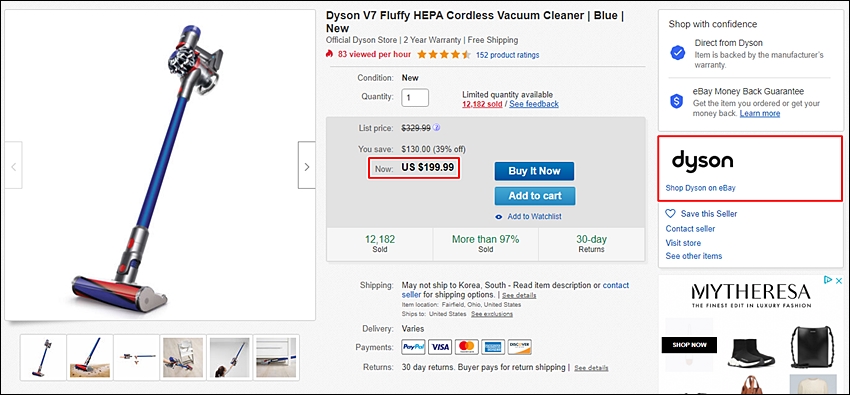Image resolution: width=850 pixels, height=395 pixels.
Task: Click the Discover card icon
Action: pyautogui.click(x=519, y=347)
